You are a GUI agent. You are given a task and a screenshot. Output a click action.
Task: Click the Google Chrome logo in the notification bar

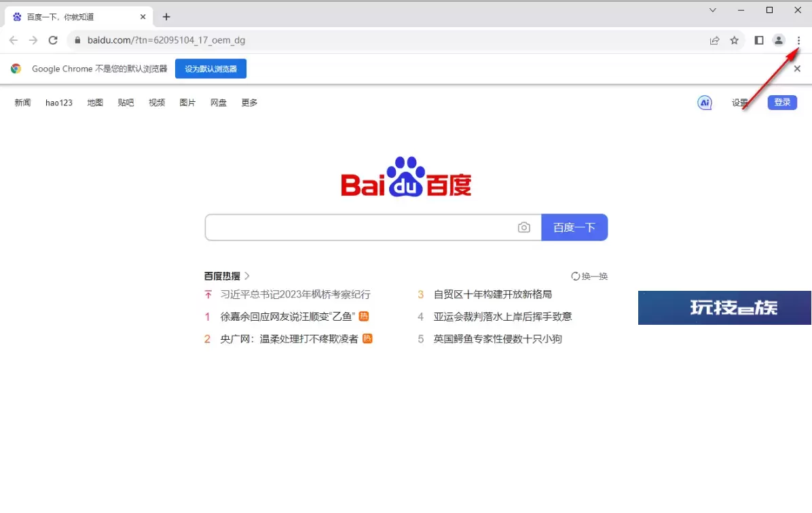click(16, 69)
